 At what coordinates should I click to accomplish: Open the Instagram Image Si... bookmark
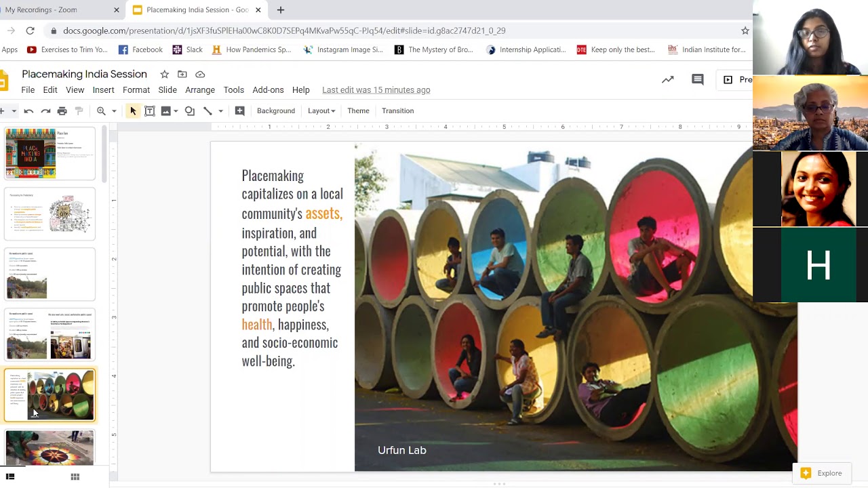tap(343, 49)
